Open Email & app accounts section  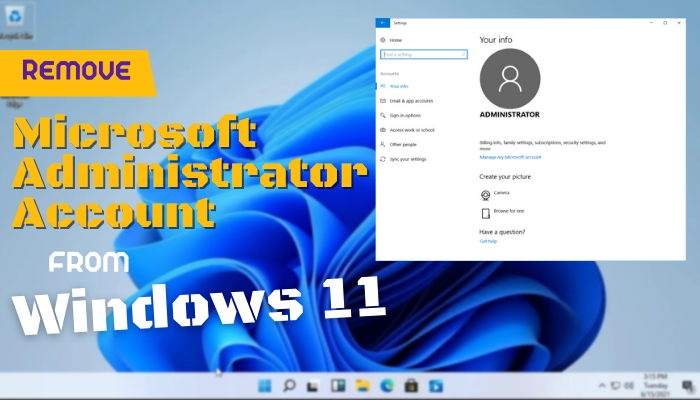[411, 101]
